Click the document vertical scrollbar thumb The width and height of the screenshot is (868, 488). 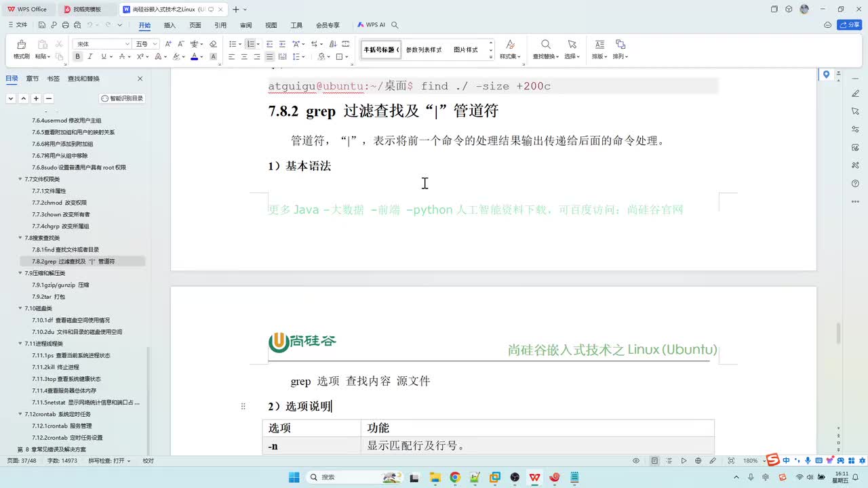coord(838,333)
